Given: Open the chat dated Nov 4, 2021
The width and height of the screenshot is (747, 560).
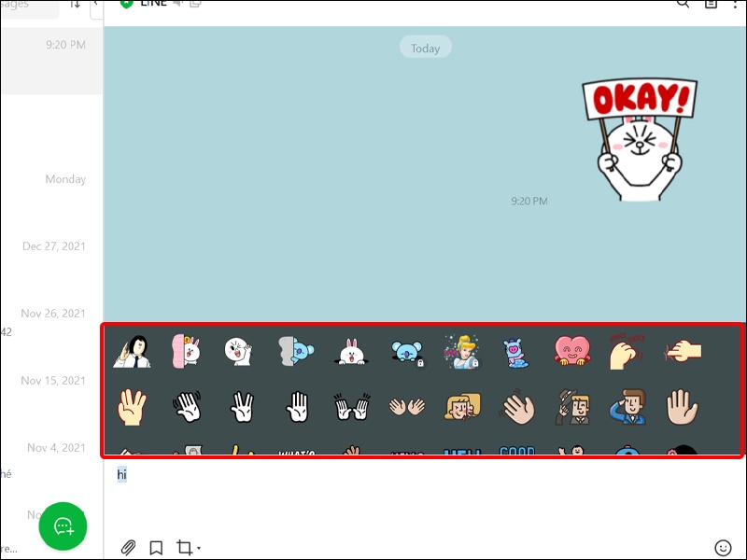Looking at the screenshot, I should 51,464.
